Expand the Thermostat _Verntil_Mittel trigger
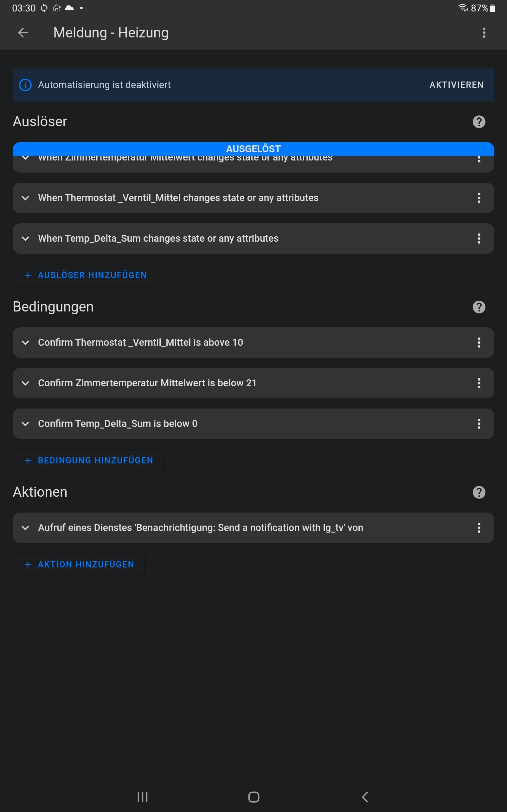507x812 pixels. 25,198
